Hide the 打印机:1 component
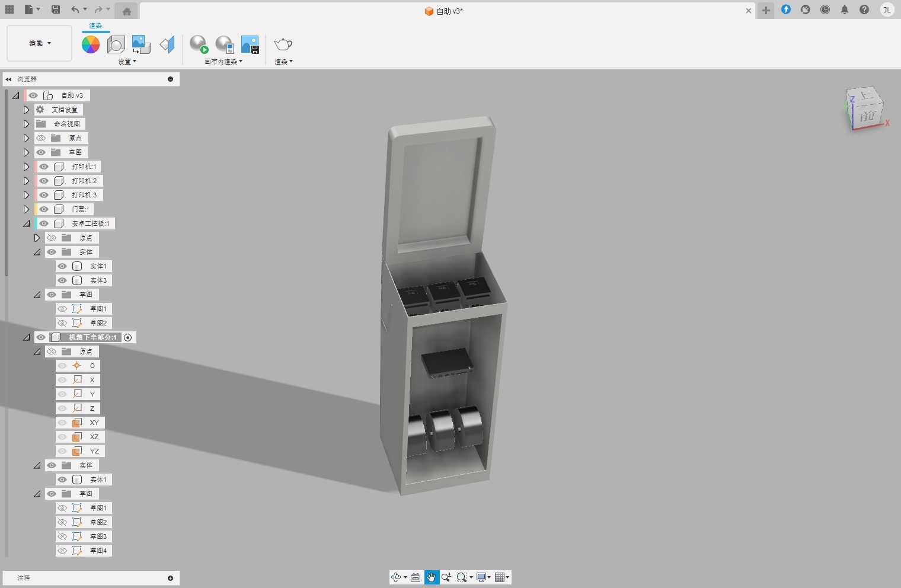The height and width of the screenshot is (588, 901). pos(44,167)
